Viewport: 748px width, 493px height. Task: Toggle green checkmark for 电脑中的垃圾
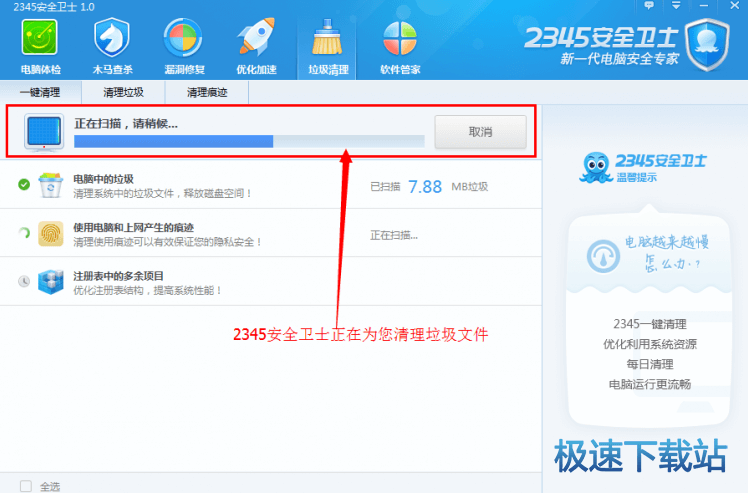point(24,184)
